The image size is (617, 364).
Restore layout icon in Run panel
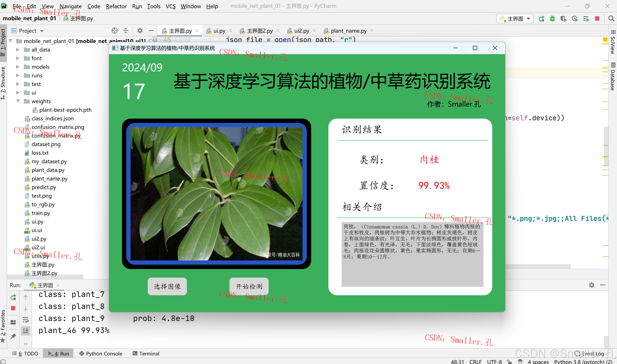tap(13, 322)
